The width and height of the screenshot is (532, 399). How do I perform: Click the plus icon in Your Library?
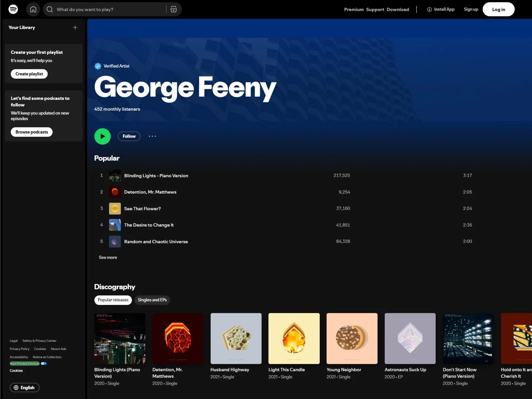(x=75, y=27)
